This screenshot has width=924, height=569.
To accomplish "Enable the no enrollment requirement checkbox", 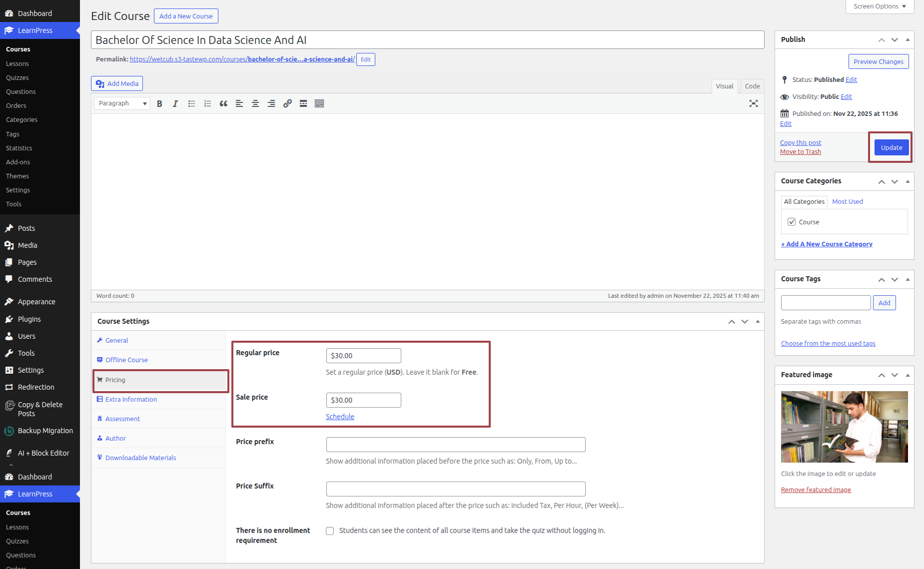I will (x=330, y=531).
